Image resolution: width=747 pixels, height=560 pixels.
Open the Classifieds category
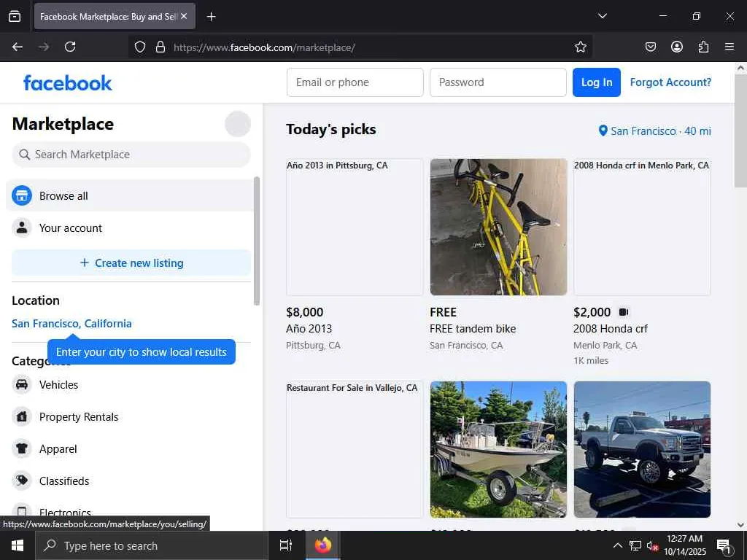[130, 481]
